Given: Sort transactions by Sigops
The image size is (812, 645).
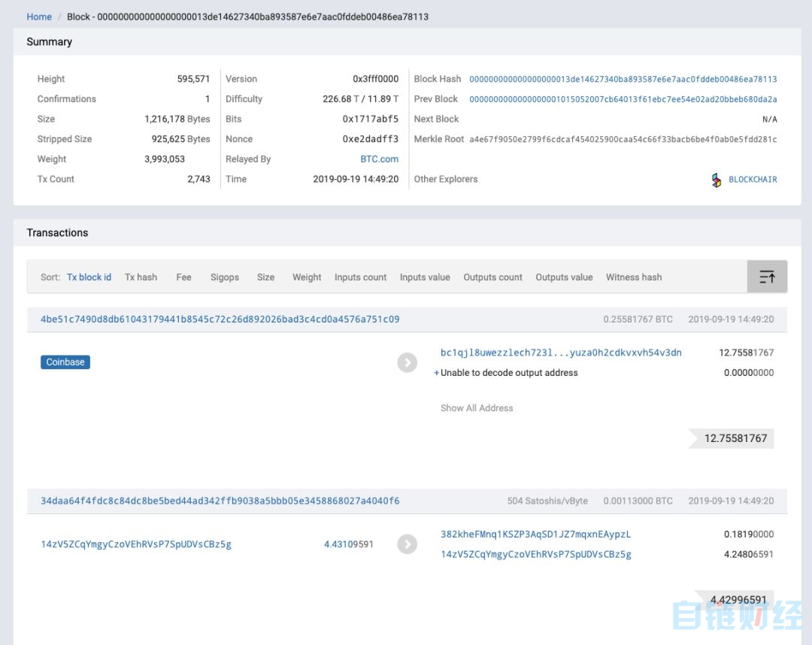Looking at the screenshot, I should [x=225, y=277].
